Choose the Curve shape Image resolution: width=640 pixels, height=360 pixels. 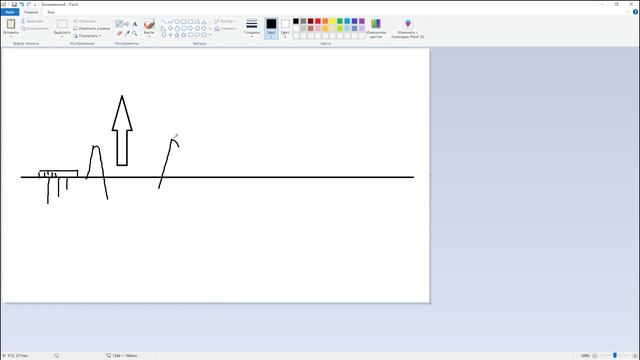click(171, 22)
